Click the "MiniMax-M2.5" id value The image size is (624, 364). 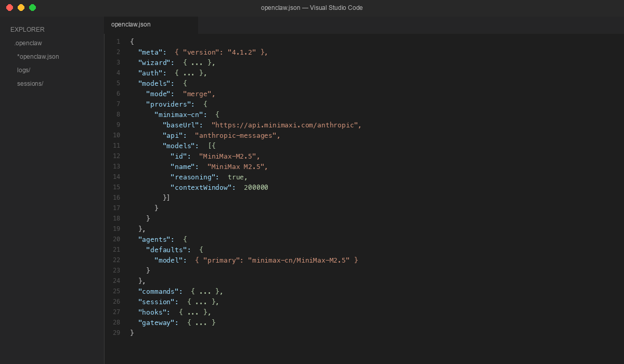coord(227,156)
